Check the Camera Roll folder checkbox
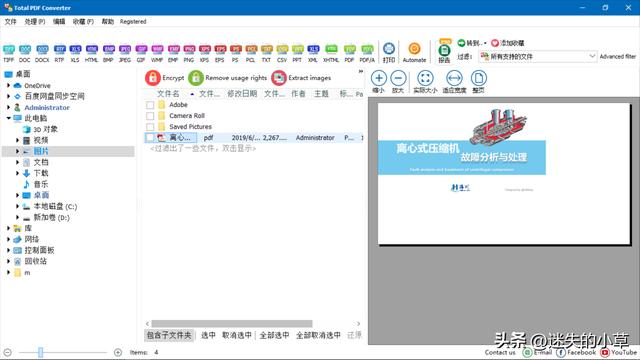The height and width of the screenshot is (360, 640). tap(150, 116)
